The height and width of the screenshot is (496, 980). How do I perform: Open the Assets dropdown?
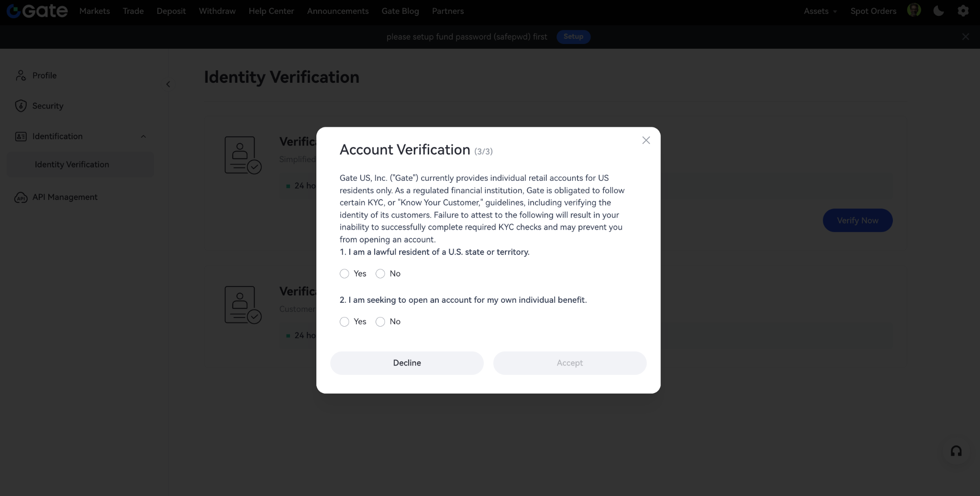820,11
